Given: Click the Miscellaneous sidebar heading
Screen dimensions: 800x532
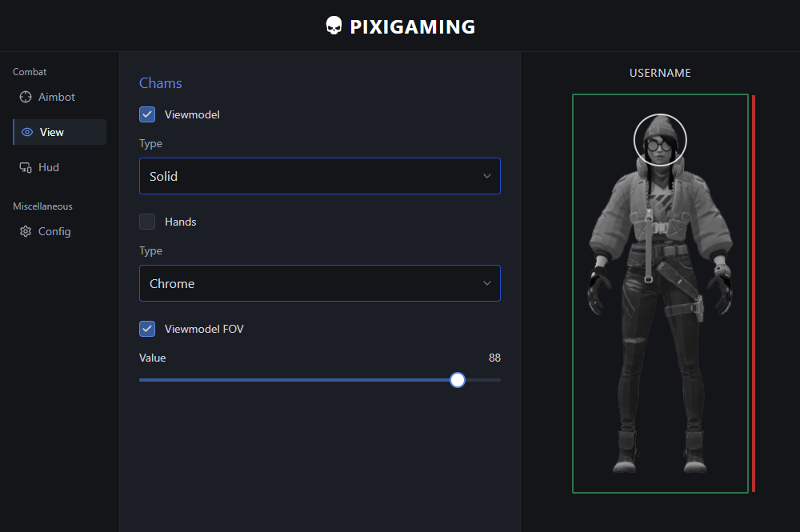Looking at the screenshot, I should pyautogui.click(x=43, y=206).
